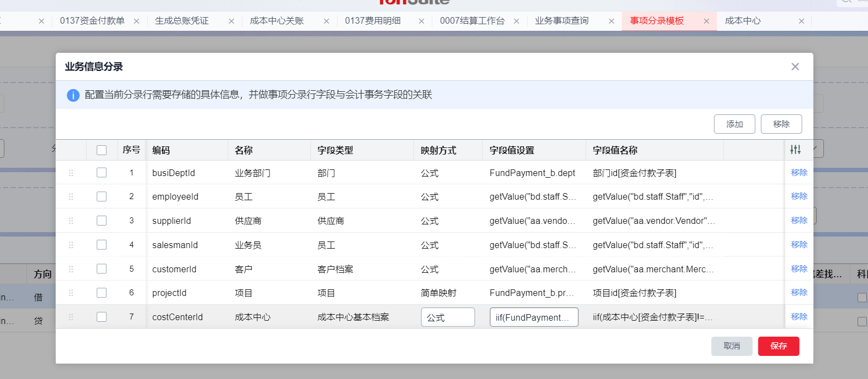Close the 0137费用明细 tab via its X icon
Image resolution: width=868 pixels, height=379 pixels.
click(421, 21)
